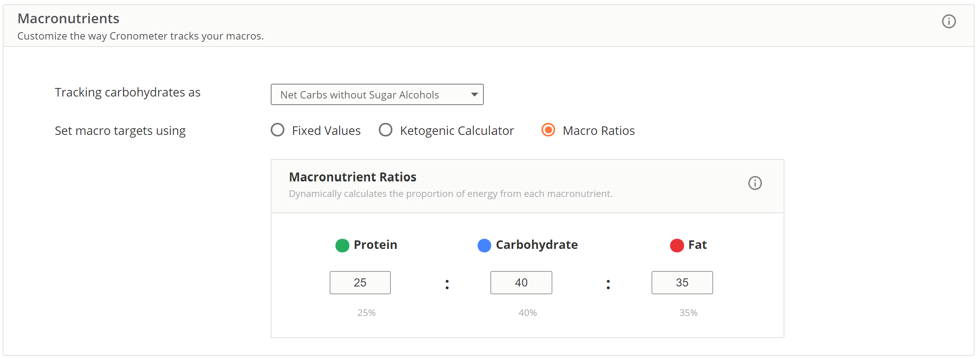Open the Tracking carbohydrates dropdown
Viewport: 980px width, 359px height.
(377, 95)
